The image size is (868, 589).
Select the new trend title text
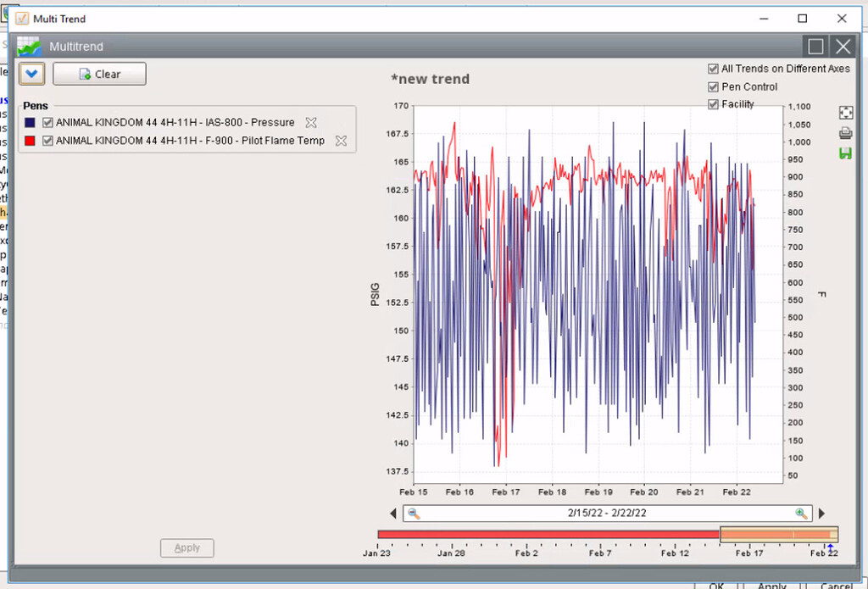[431, 79]
